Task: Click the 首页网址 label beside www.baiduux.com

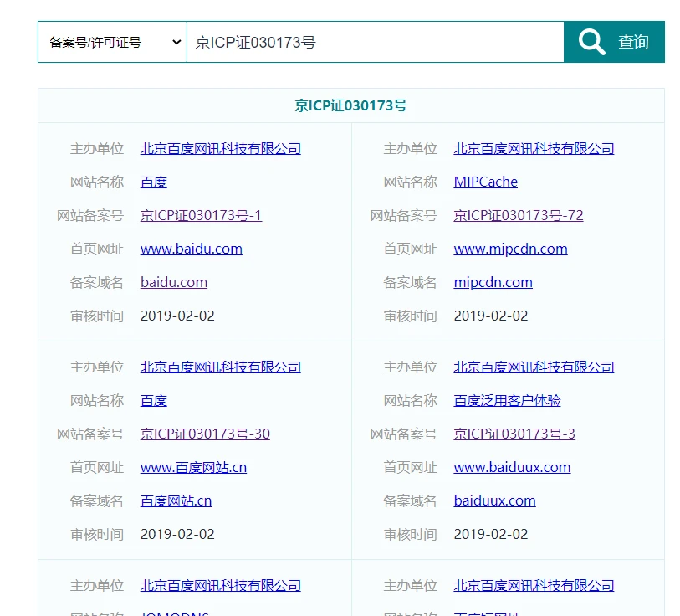Action: click(x=410, y=467)
